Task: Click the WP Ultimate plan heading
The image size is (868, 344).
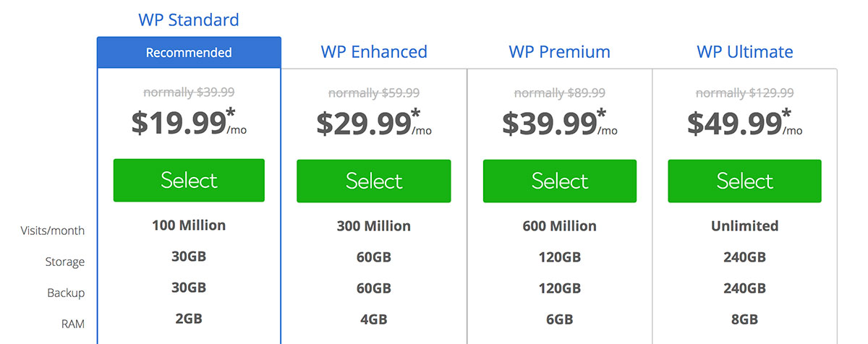Action: 744,52
